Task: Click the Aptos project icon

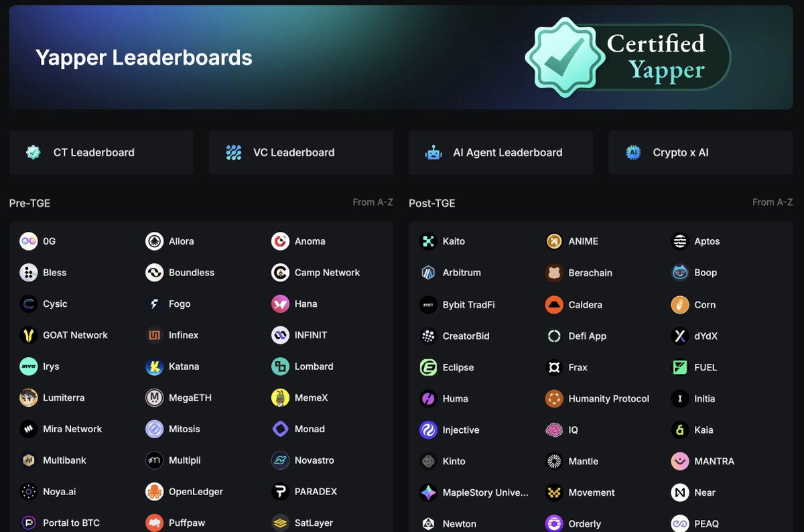Action: pyautogui.click(x=680, y=241)
